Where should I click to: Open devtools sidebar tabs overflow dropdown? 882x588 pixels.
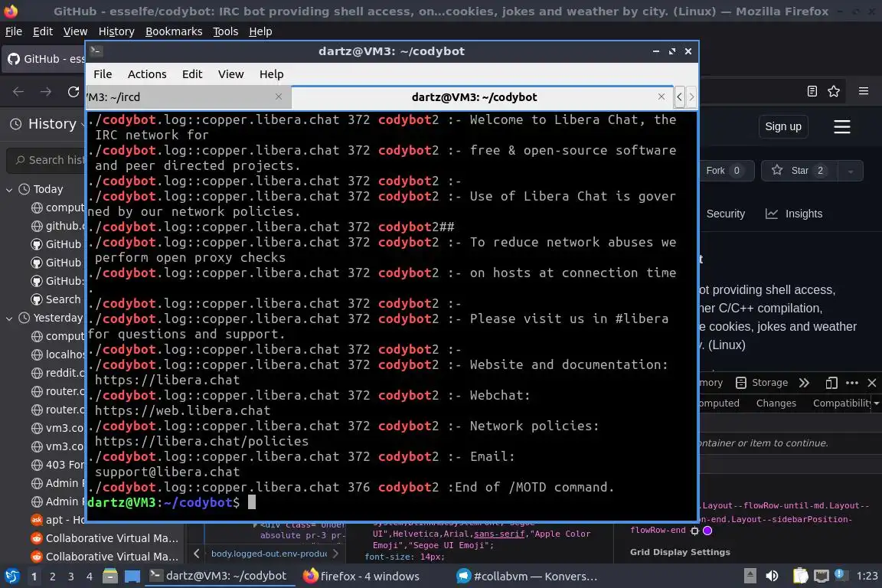click(877, 403)
